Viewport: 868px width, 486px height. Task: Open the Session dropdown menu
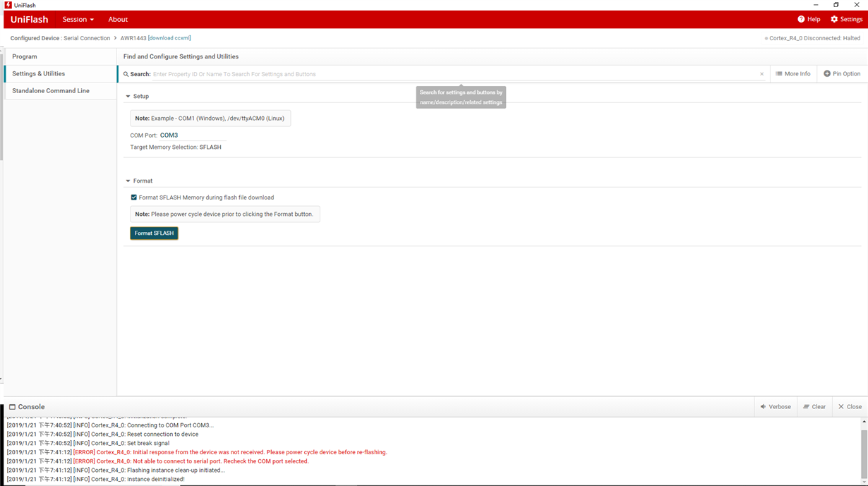(78, 19)
